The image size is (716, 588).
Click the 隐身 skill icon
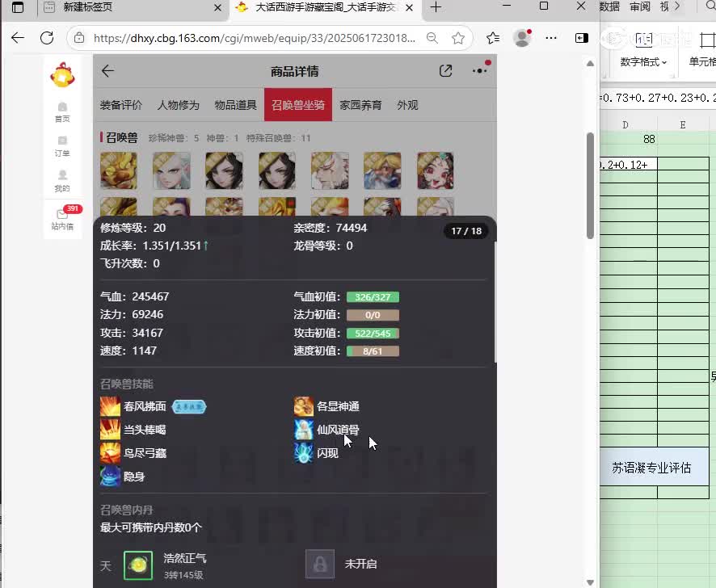click(x=110, y=477)
